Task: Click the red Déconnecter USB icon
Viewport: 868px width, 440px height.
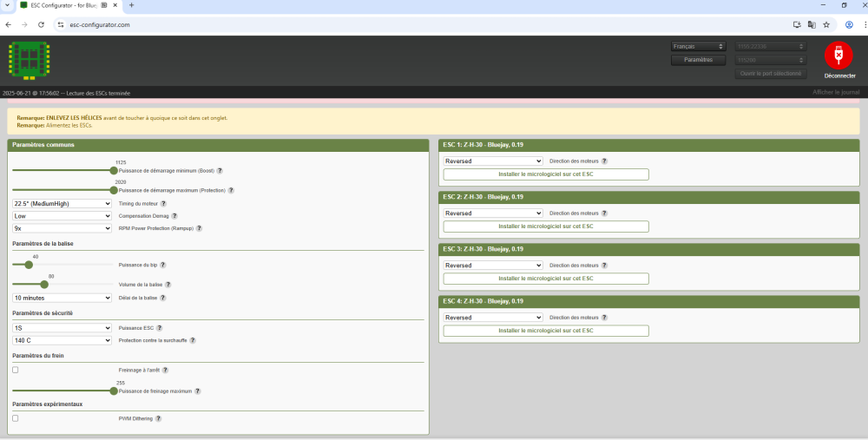Action: point(838,55)
